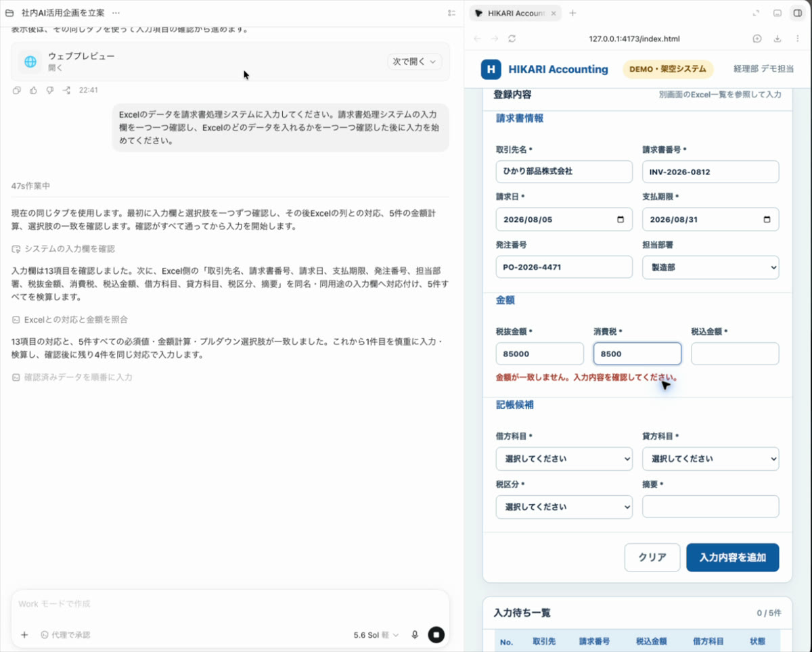Click the 請求書情報 section heading
This screenshot has width=812, height=652.
(x=520, y=118)
